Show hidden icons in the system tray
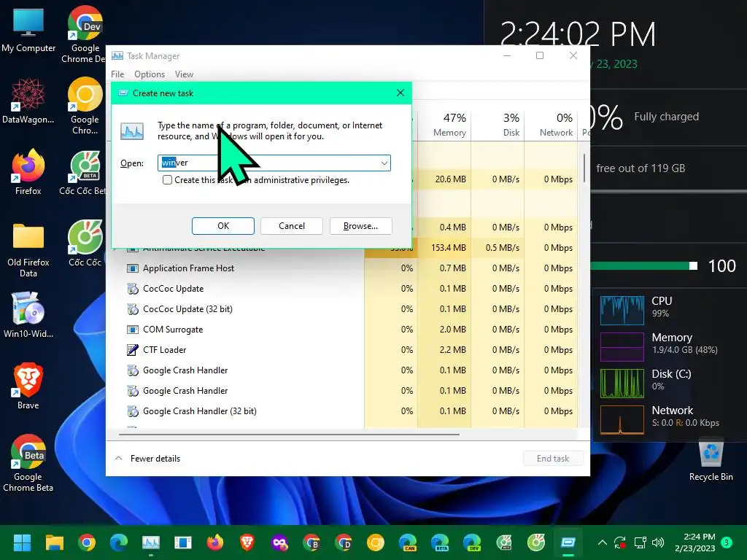 [602, 542]
